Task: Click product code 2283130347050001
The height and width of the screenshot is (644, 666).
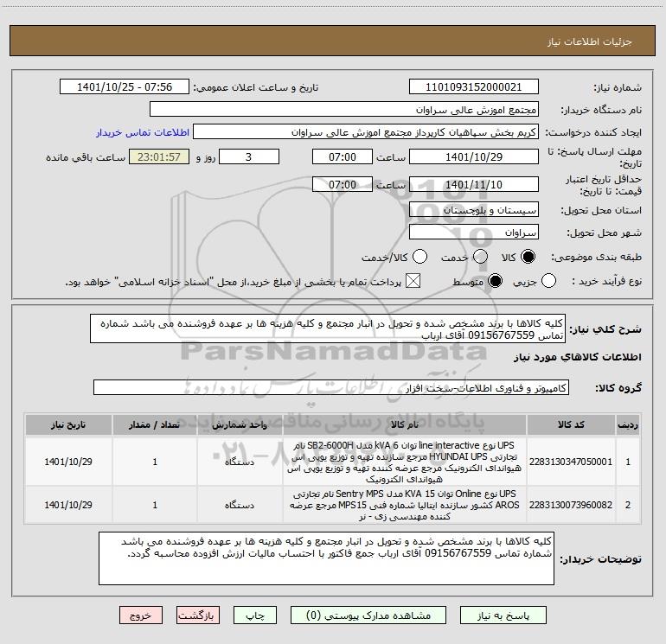Action: [571, 462]
